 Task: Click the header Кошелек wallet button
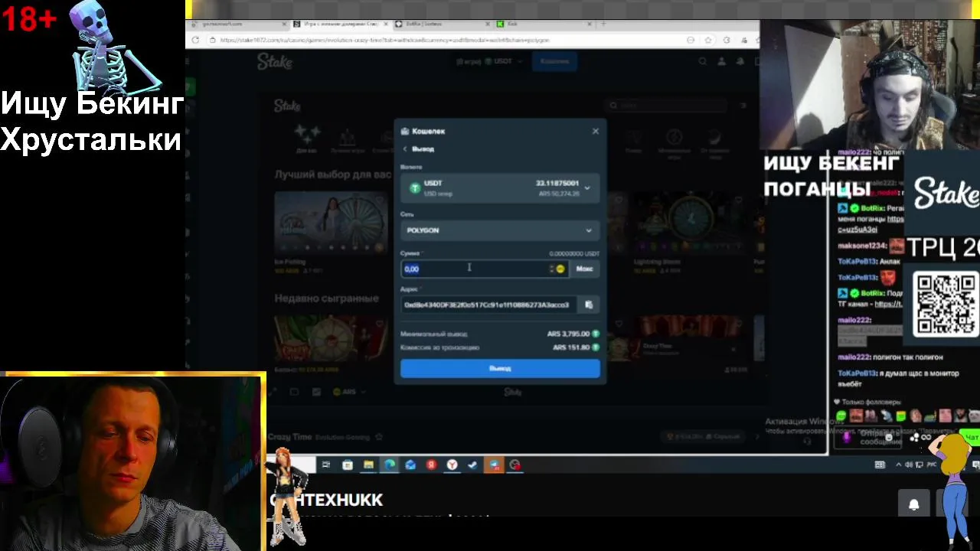click(x=555, y=61)
